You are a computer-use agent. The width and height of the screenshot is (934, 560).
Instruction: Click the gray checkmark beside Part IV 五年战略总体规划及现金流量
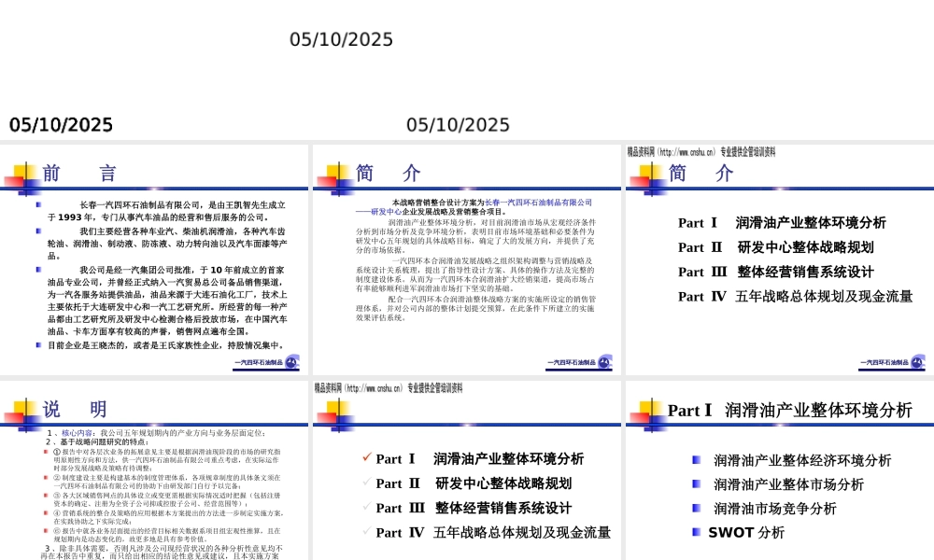coord(367,530)
